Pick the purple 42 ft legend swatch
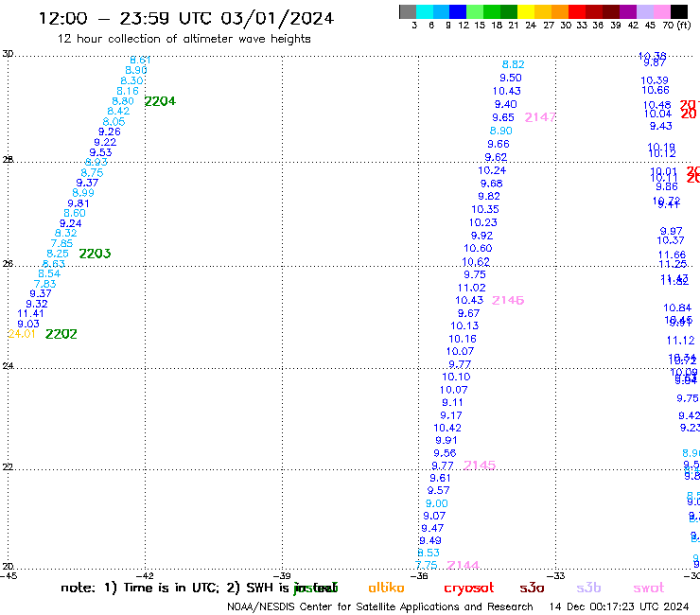 click(628, 11)
